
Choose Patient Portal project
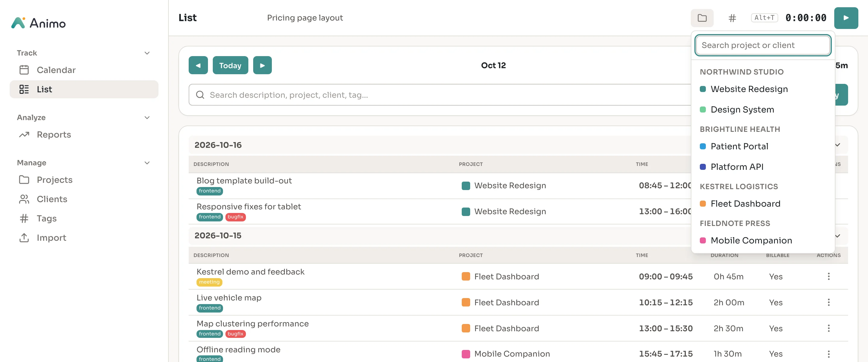763,146
